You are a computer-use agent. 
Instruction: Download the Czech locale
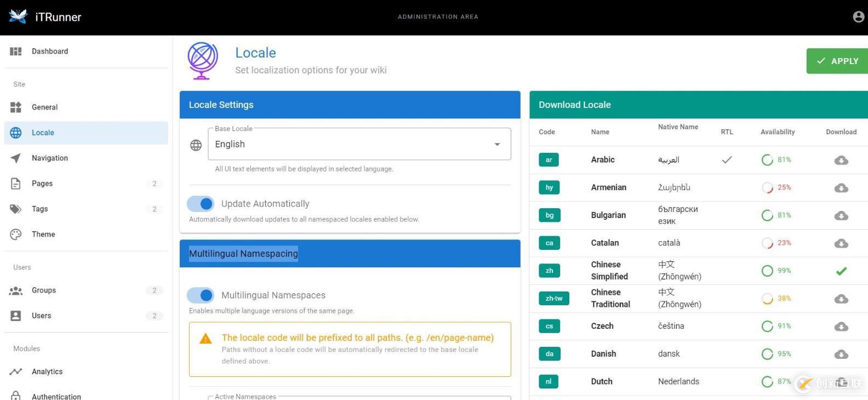[841, 327]
